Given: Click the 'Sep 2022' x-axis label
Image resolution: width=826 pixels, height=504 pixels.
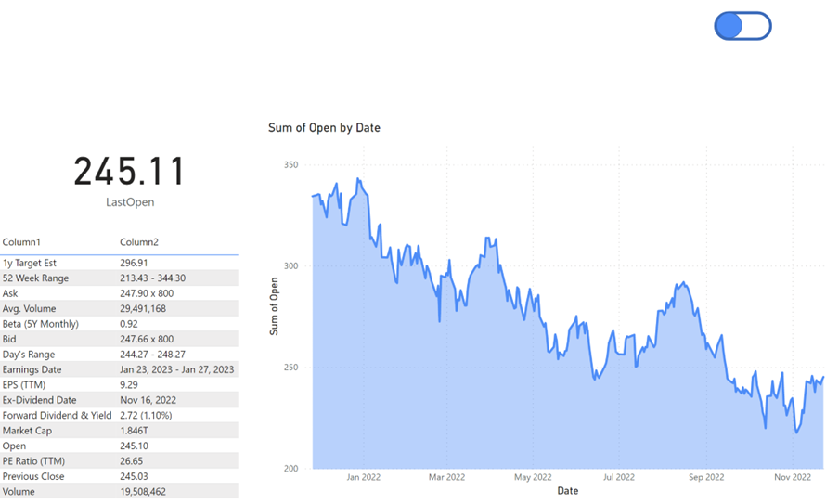Looking at the screenshot, I should point(706,478).
